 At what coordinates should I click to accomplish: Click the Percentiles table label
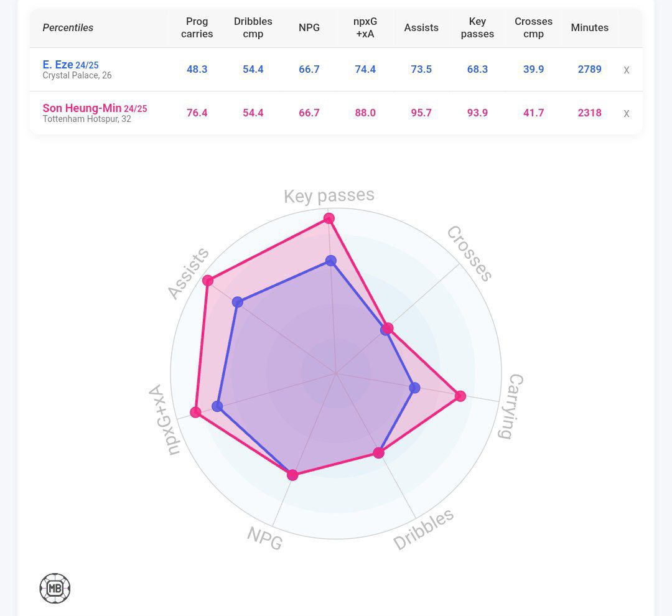coord(68,27)
